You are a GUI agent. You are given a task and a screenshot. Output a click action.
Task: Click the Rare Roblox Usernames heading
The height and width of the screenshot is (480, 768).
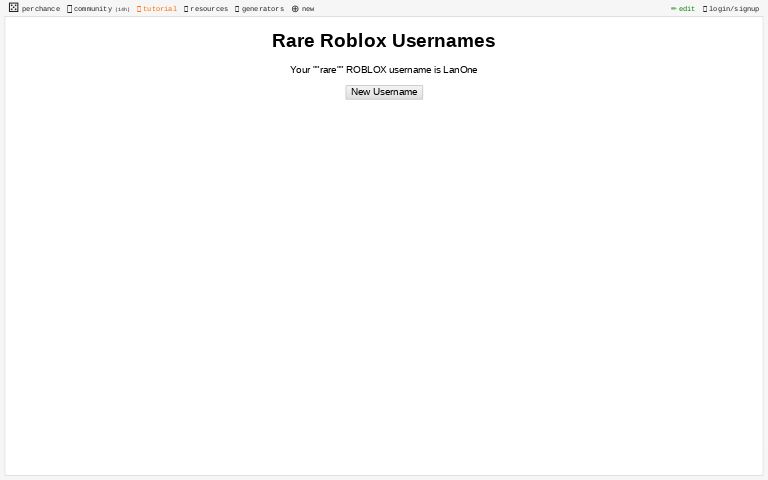click(383, 41)
